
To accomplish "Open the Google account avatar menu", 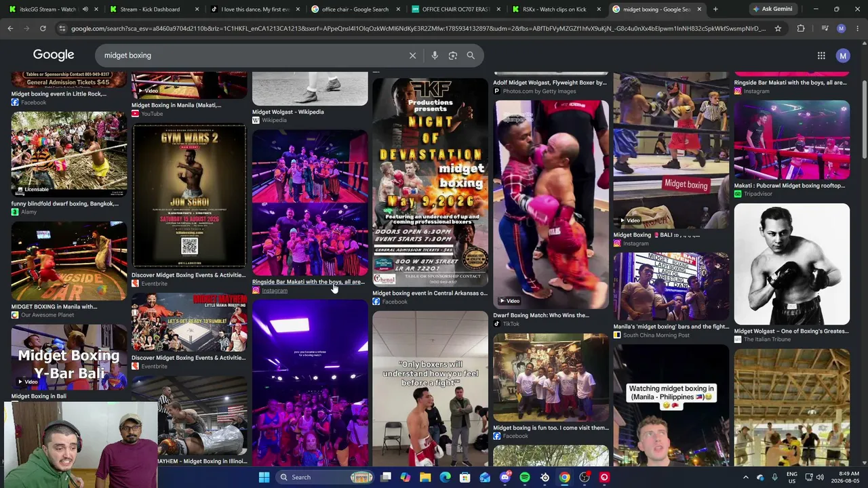I will (x=843, y=56).
